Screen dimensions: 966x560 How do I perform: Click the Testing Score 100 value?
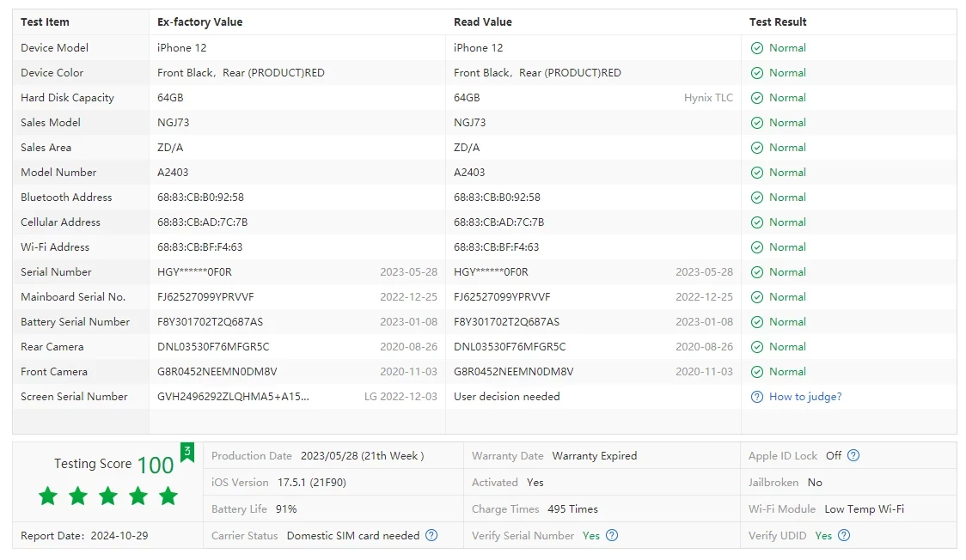[x=156, y=466]
